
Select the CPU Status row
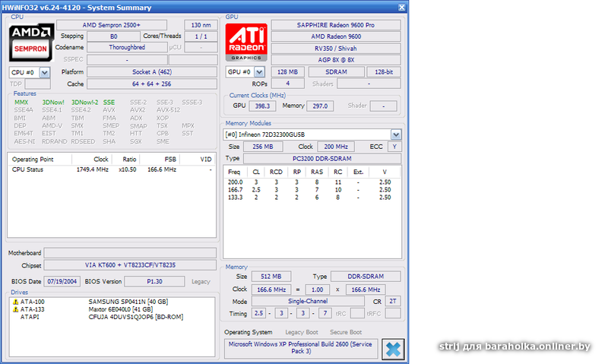coord(112,169)
